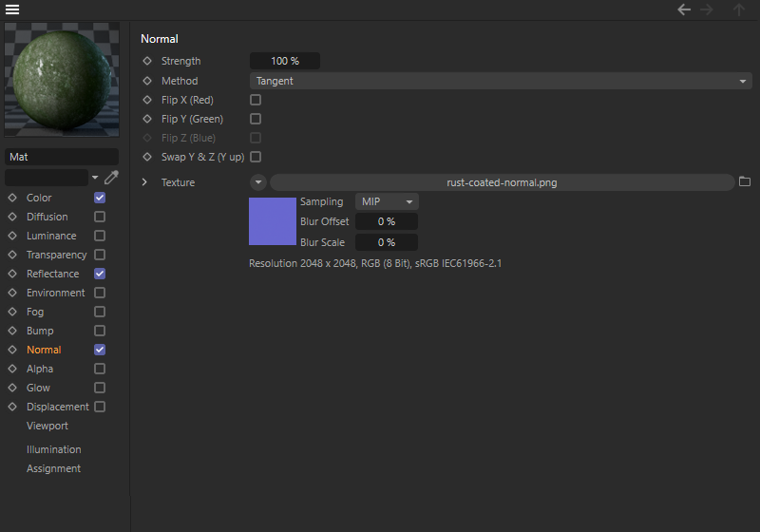The height and width of the screenshot is (532, 760).
Task: Enable the Flip X (Red) checkbox
Action: (256, 100)
